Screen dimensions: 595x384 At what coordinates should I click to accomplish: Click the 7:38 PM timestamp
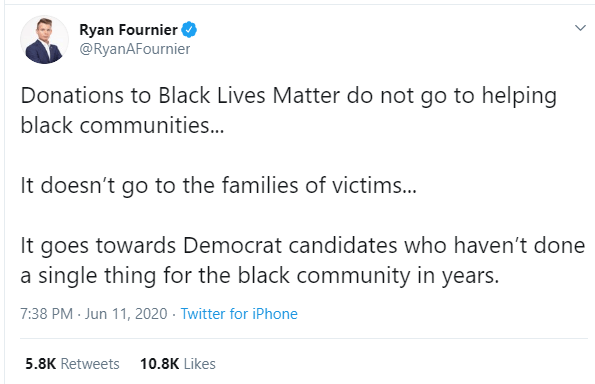(46, 314)
